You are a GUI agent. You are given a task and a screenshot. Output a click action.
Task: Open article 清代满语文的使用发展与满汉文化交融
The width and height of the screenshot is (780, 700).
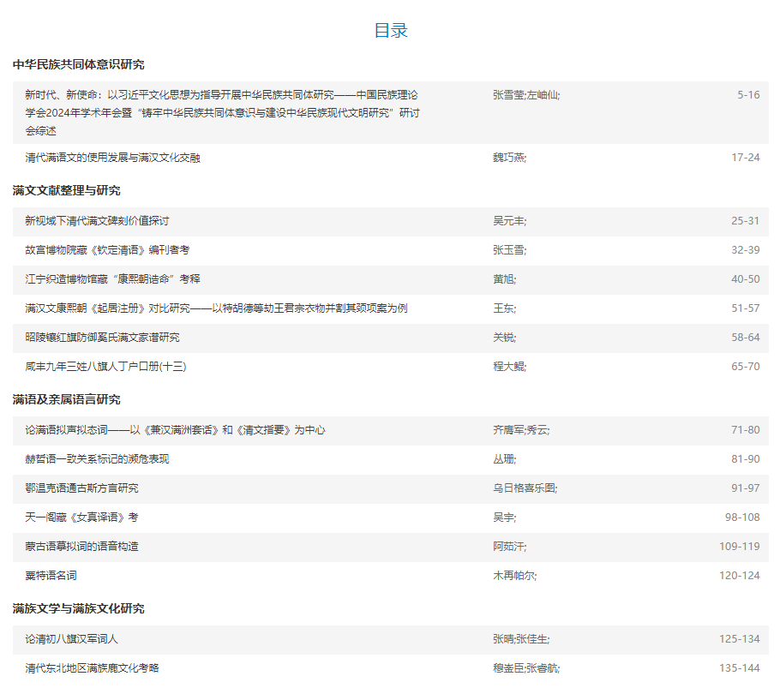(112, 158)
